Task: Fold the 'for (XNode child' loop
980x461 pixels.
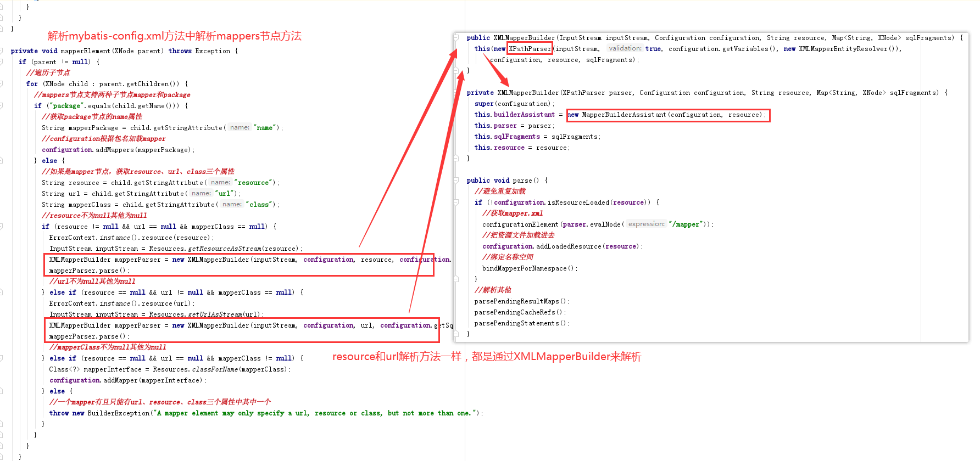Action: (x=2, y=84)
